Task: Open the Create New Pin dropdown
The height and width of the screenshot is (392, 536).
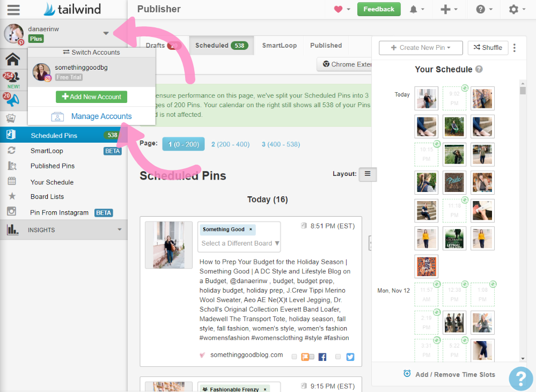Action: coord(421,48)
